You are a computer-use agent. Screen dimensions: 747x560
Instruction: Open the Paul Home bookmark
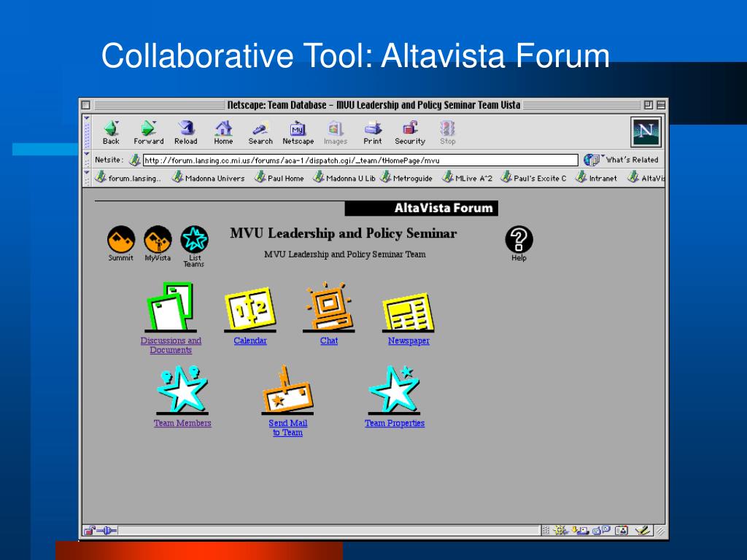pyautogui.click(x=279, y=178)
